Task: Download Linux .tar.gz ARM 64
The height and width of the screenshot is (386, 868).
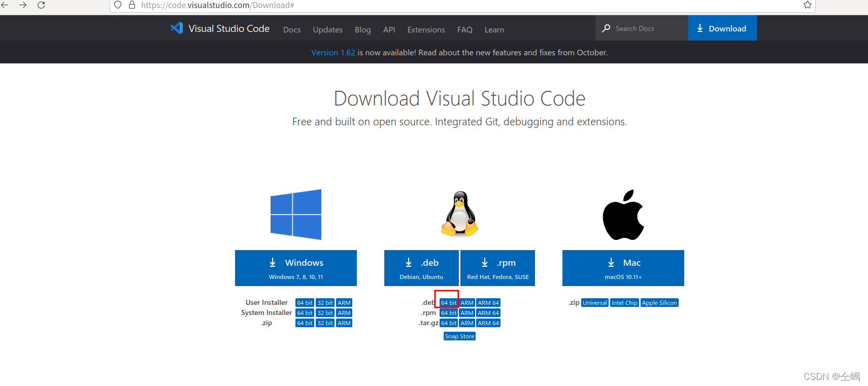Action: pyautogui.click(x=488, y=323)
